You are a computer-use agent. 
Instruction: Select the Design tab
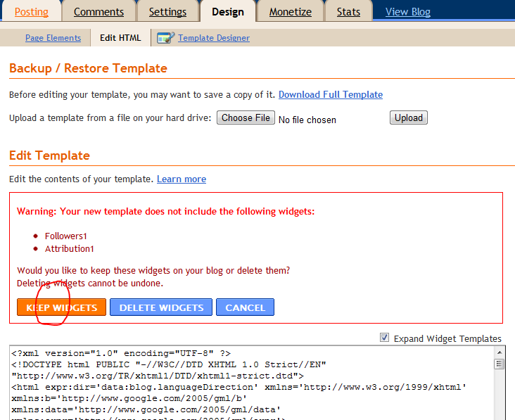pos(228,12)
